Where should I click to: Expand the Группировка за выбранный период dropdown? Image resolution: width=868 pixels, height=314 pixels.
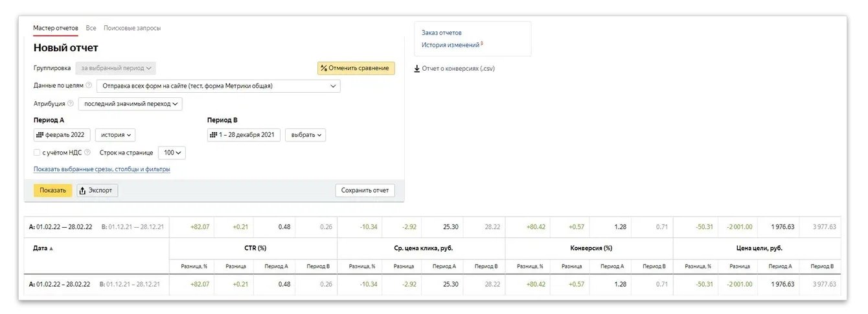click(x=116, y=68)
